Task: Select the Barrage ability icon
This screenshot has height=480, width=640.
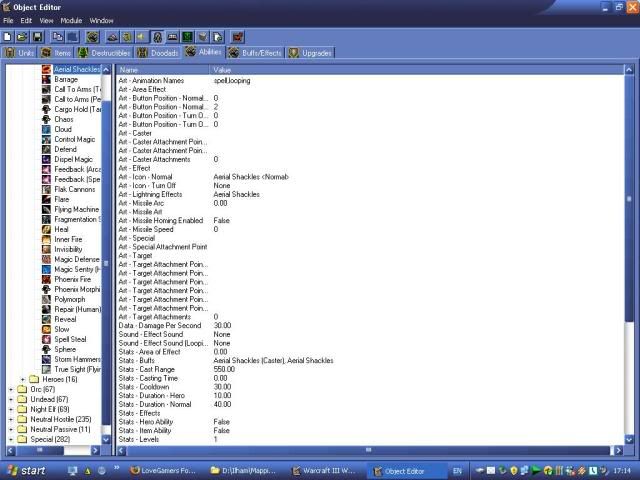Action: 47,79
